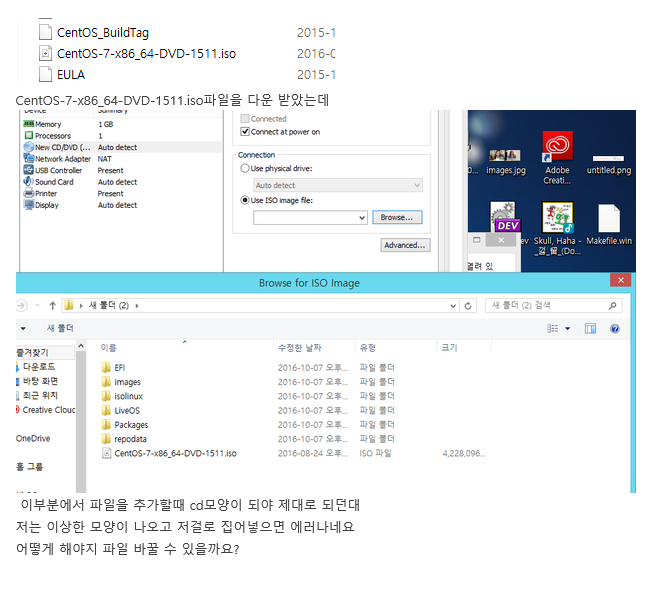Toggle Connect at power on checkbox
The width and height of the screenshot is (667, 596).
click(x=245, y=131)
